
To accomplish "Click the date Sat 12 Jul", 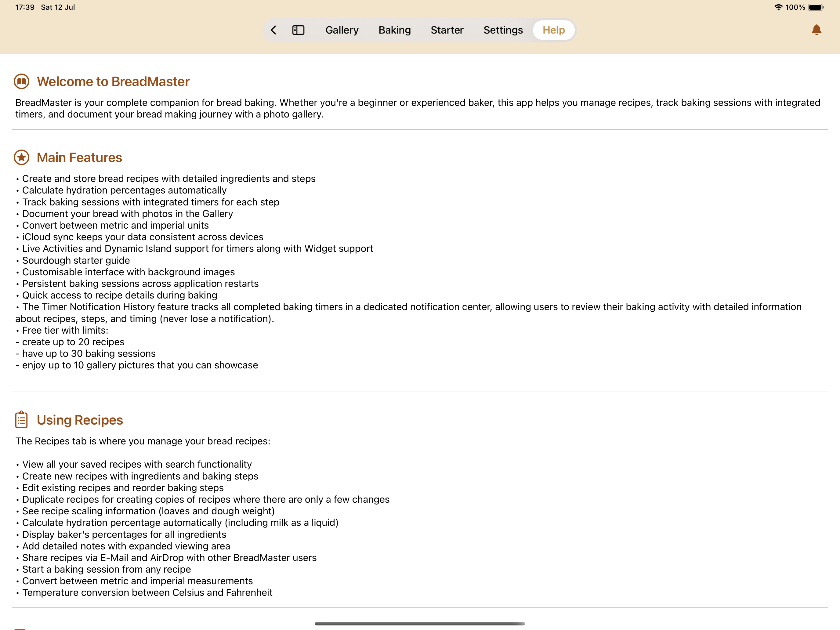I will (x=58, y=7).
